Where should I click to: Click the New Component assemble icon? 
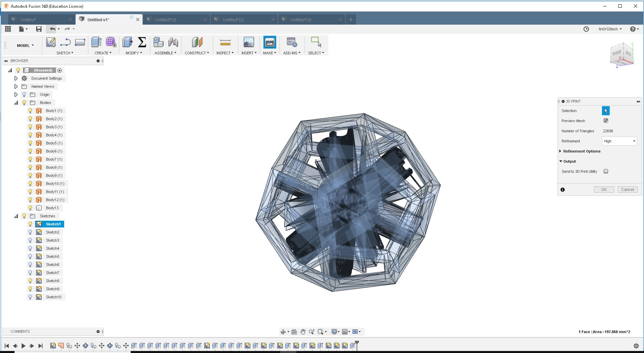158,42
